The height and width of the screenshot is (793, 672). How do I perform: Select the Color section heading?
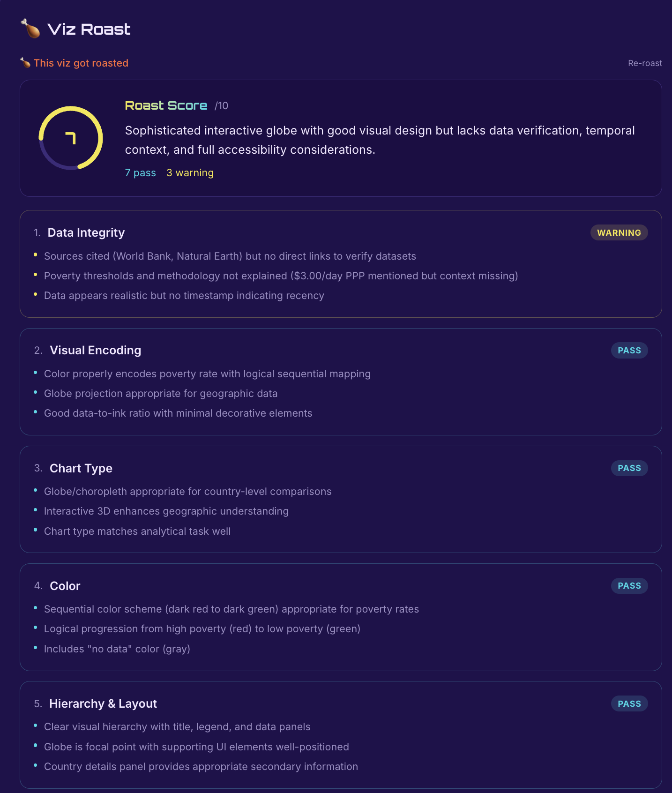pos(65,586)
